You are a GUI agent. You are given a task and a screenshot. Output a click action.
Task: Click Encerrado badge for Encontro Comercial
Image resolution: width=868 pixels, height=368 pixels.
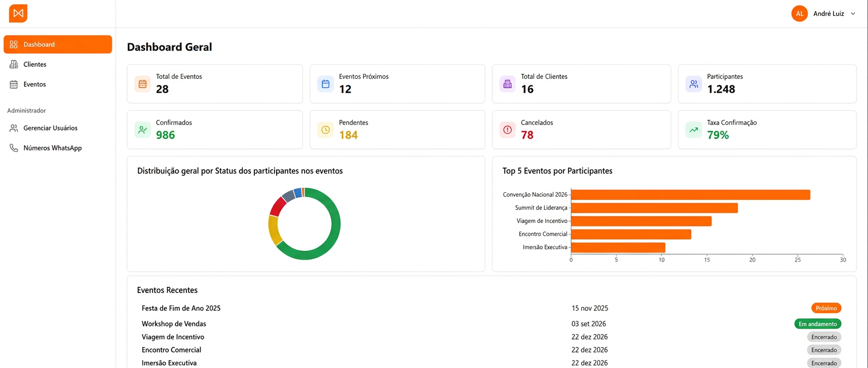tap(824, 350)
